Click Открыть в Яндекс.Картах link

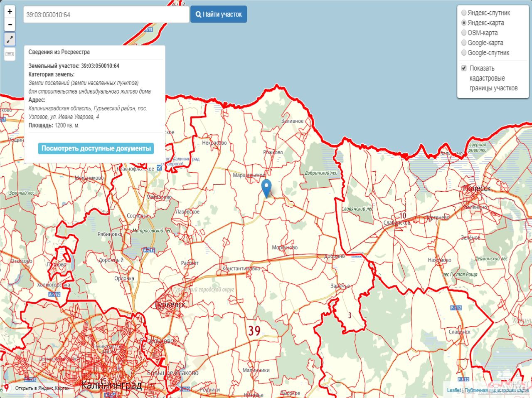(42, 388)
